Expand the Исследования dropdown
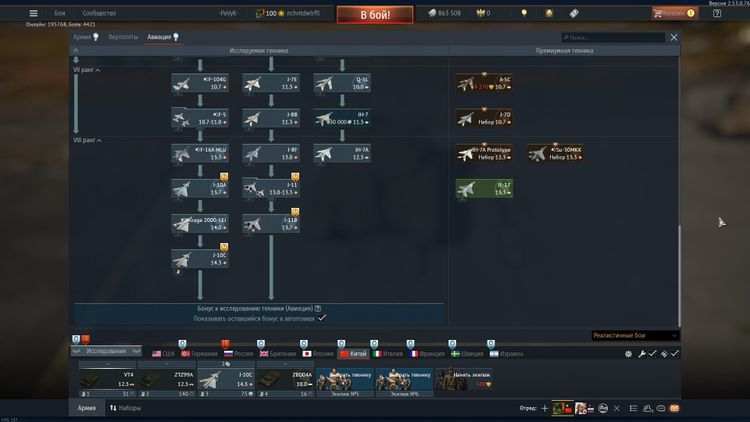 pos(109,352)
